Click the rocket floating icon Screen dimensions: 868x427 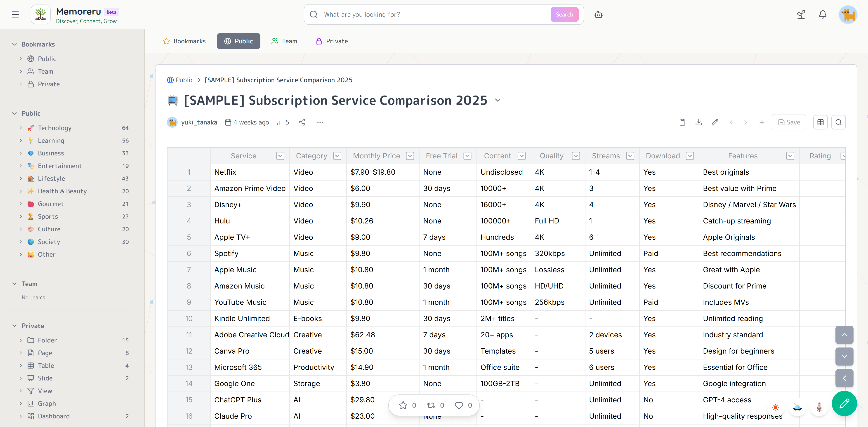[819, 407]
